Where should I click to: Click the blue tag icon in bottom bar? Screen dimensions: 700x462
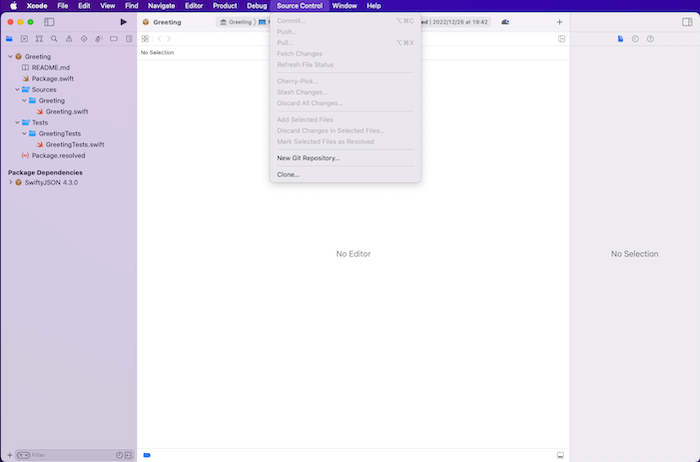pos(147,455)
